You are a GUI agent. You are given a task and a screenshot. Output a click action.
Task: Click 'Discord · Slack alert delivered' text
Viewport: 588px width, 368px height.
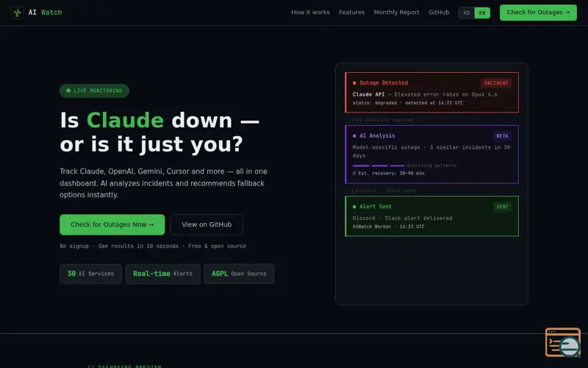coord(402,218)
